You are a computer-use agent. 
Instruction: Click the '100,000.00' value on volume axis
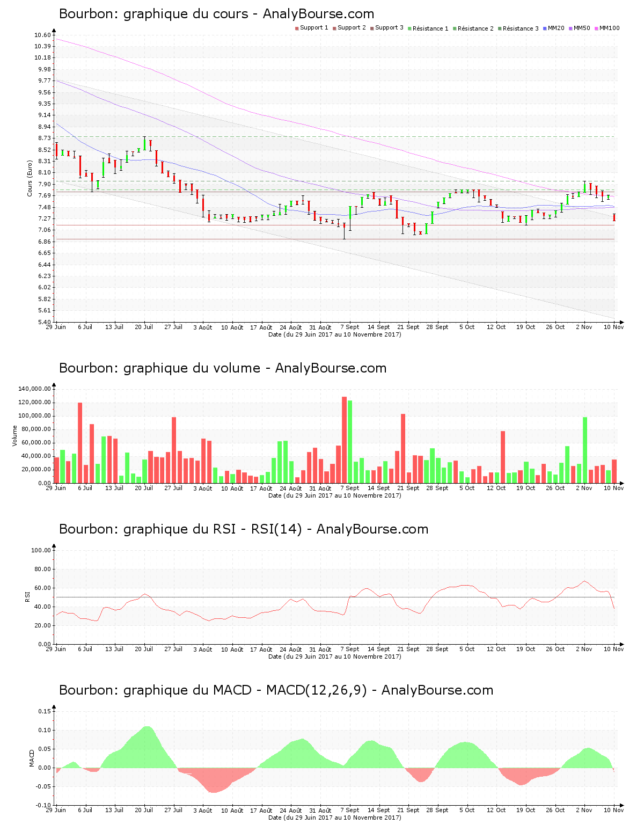pos(34,416)
